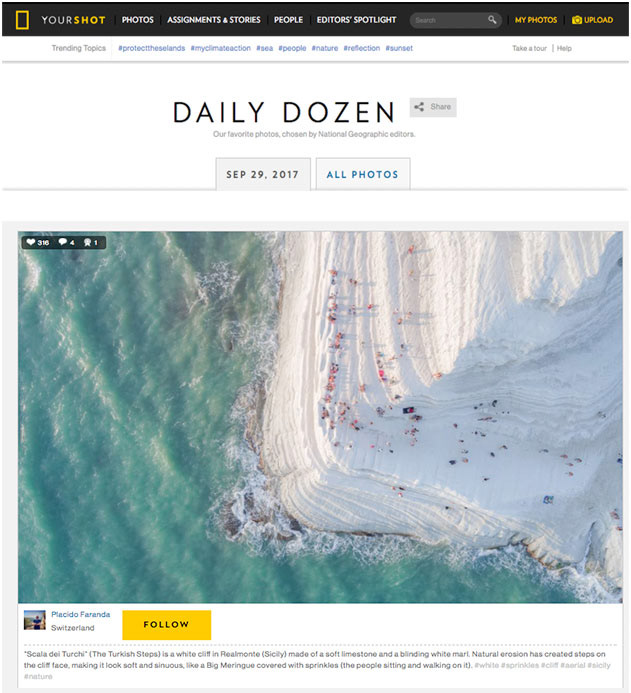This screenshot has width=631, height=693.
Task: Click the heart likes icon on photo
Action: [x=30, y=242]
